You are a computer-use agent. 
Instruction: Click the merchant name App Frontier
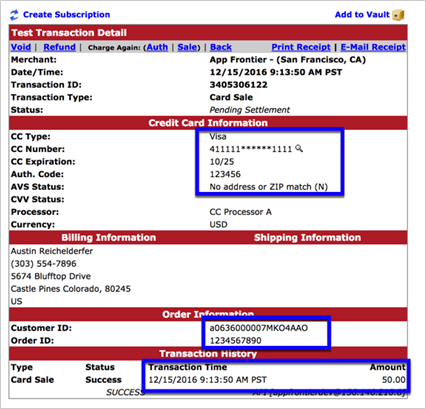[x=238, y=60]
